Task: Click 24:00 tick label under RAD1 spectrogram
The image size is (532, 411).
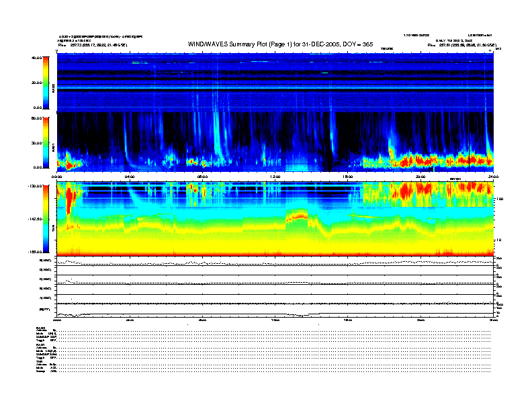Action: point(493,177)
